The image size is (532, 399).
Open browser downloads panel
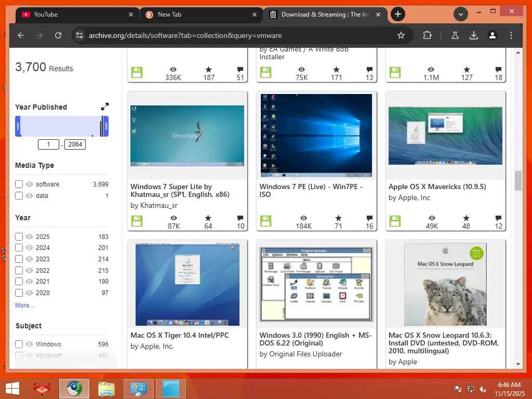[474, 35]
